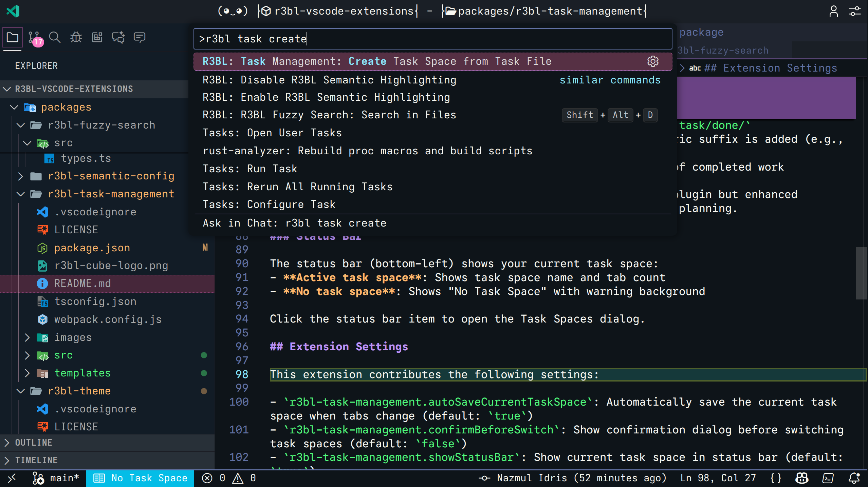Open the Extensions view
Viewport: 868px width, 487px height.
(97, 37)
